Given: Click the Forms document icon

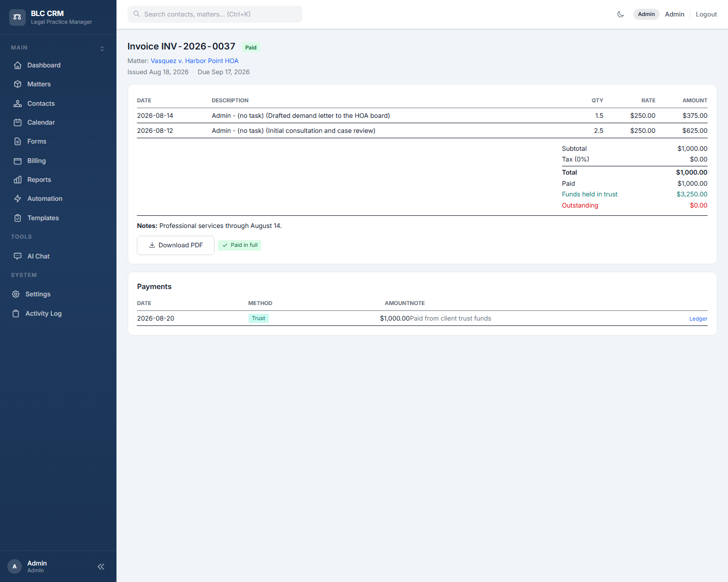Looking at the screenshot, I should click(x=18, y=141).
